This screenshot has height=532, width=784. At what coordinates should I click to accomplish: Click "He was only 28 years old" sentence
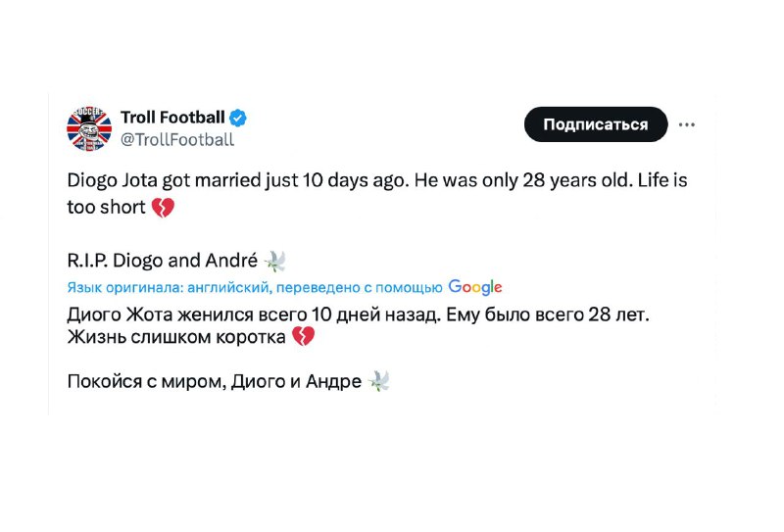[523, 180]
